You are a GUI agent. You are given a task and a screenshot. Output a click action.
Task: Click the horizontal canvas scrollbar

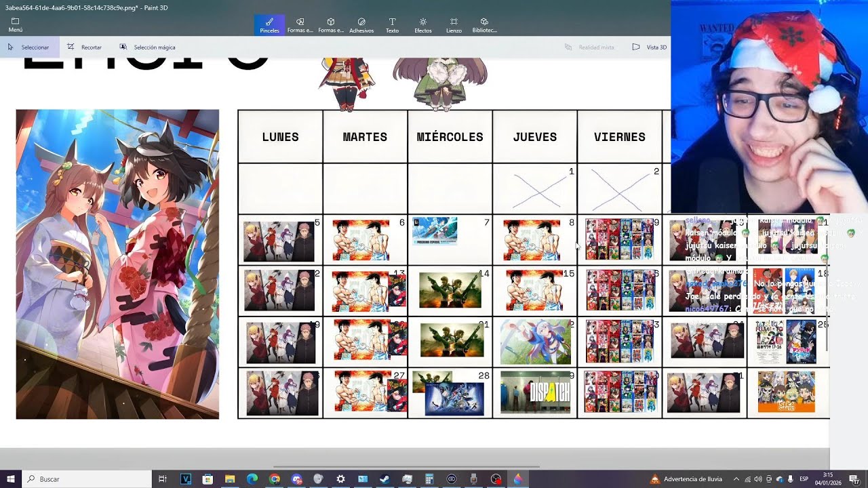point(406,466)
